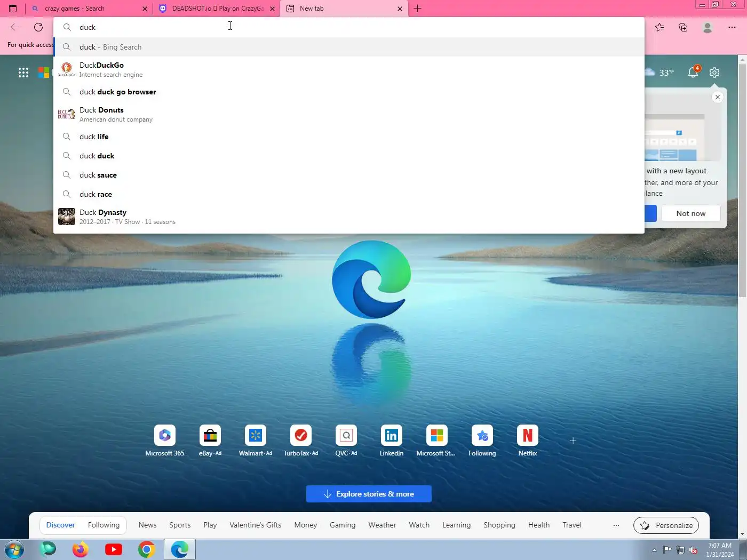747x560 pixels.
Task: Open the Gaming feed category
Action: click(343, 525)
